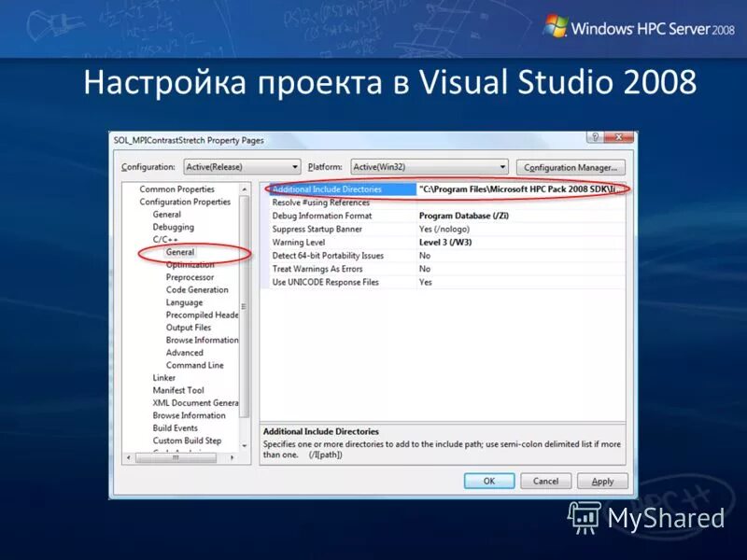Click the No value for Treat Warnings As Errors
The width and height of the screenshot is (747, 560).
click(x=425, y=269)
